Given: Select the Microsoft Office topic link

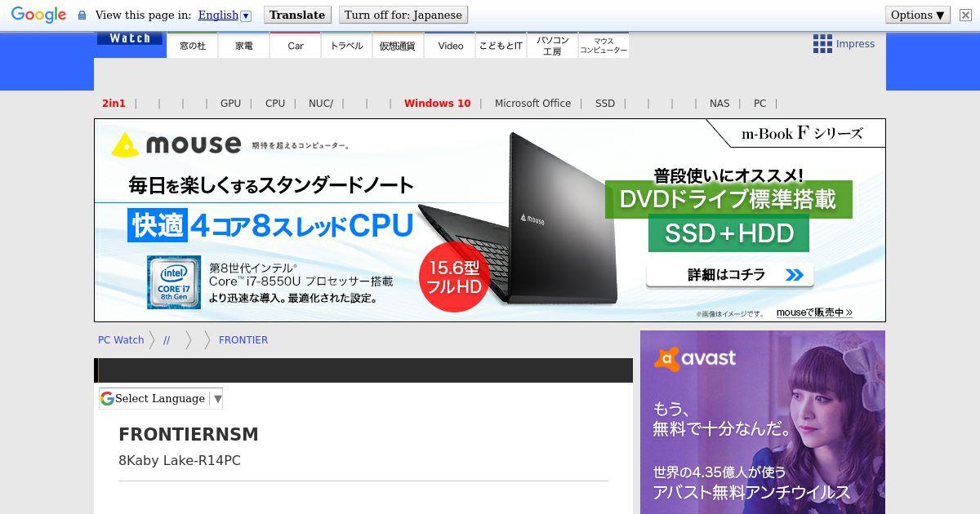Looking at the screenshot, I should click(x=532, y=104).
